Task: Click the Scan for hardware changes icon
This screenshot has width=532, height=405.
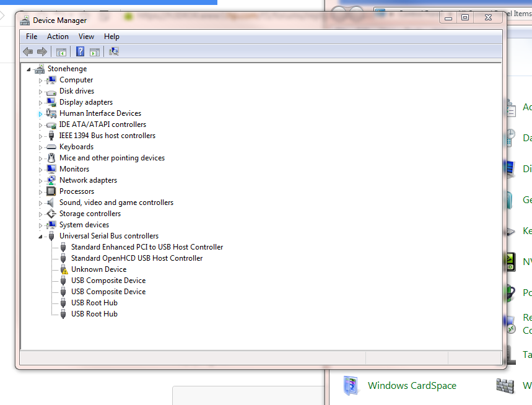Action: pos(113,51)
